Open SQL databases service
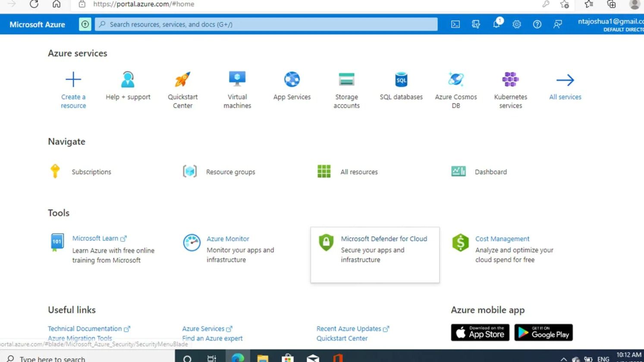 pyautogui.click(x=401, y=80)
